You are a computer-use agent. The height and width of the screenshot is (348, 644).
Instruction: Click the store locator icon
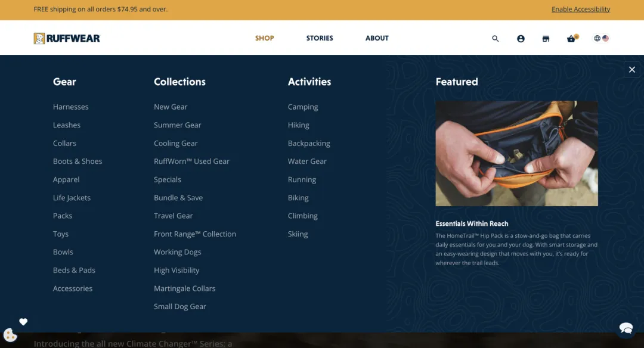coord(546,38)
